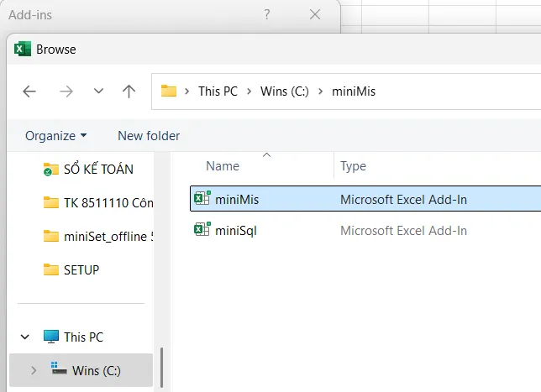
Task: Click the SETUP folder icon
Action: click(51, 269)
